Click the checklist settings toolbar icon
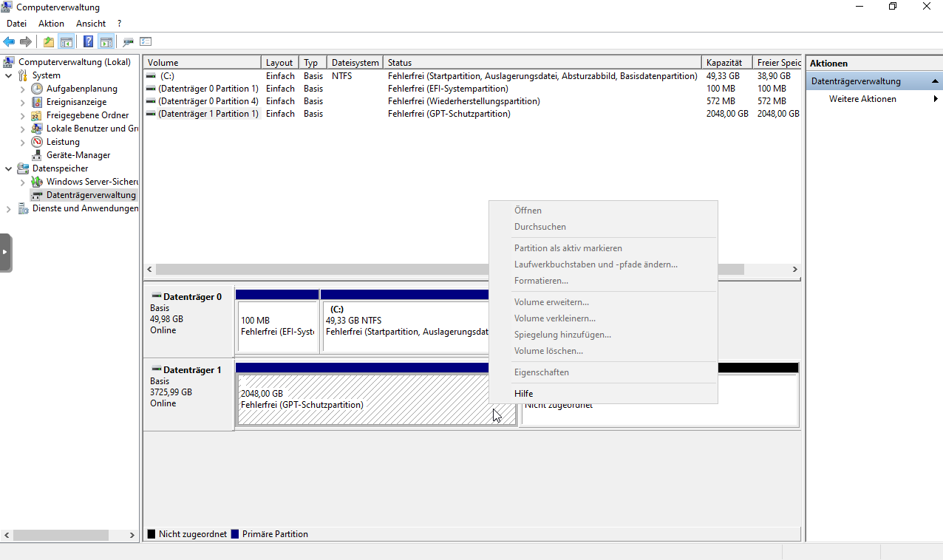943x560 pixels. 146,42
